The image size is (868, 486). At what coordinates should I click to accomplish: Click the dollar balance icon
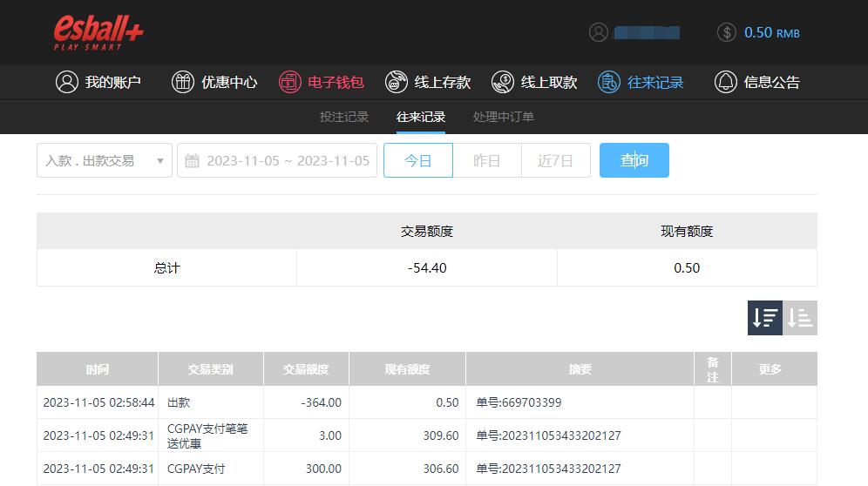pos(726,32)
